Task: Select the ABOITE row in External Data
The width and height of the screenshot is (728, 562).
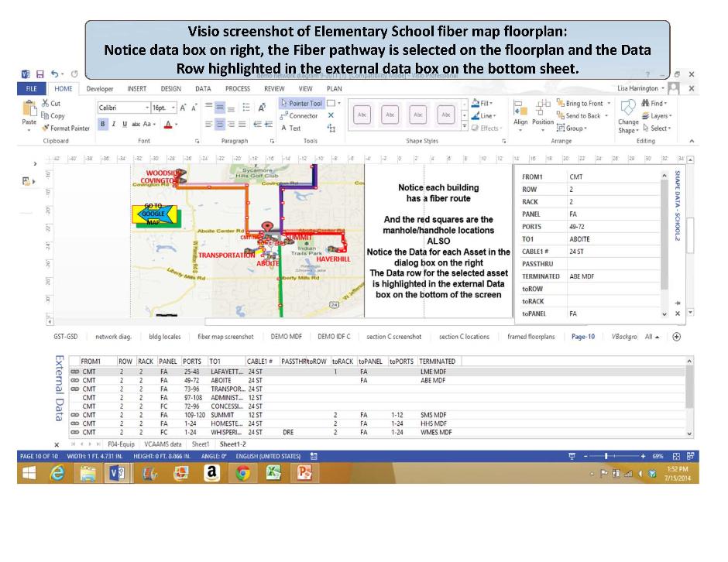Action: pyautogui.click(x=376, y=381)
